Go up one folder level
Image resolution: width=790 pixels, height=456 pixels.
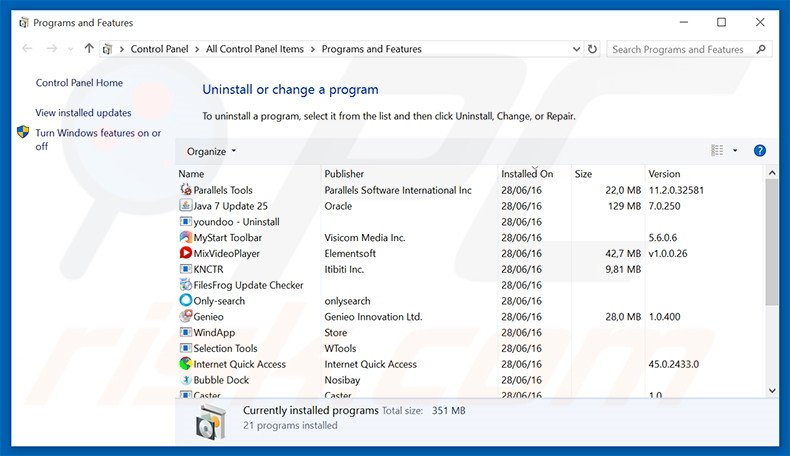tap(89, 48)
